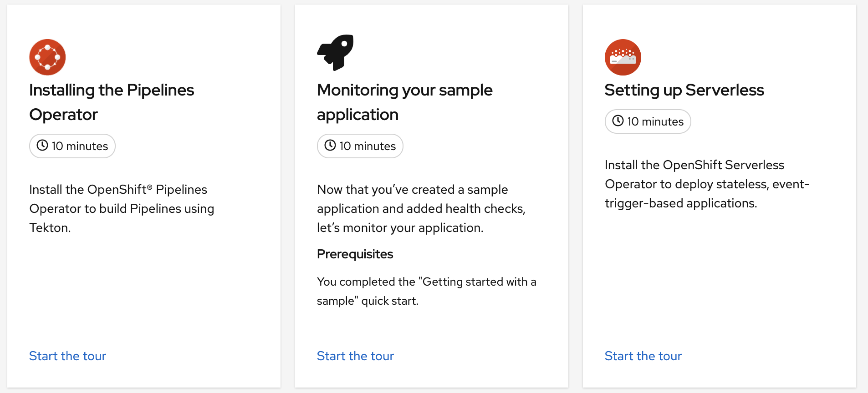
Task: Start the tour for Installing the Pipelines Operator
Action: (x=67, y=356)
